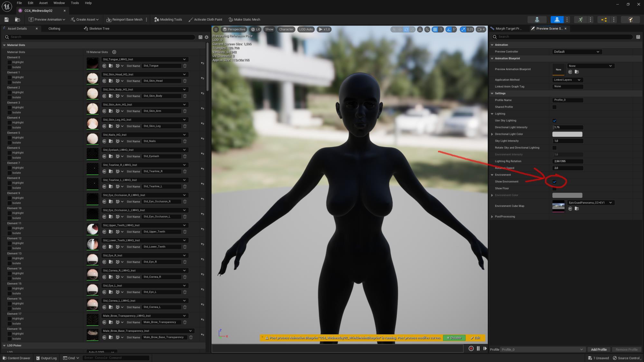Toggle scale snapping icon
644x362 pixels.
click(463, 29)
